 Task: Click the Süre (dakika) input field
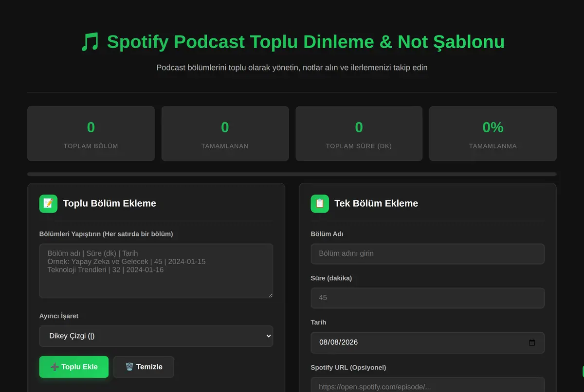click(x=427, y=298)
